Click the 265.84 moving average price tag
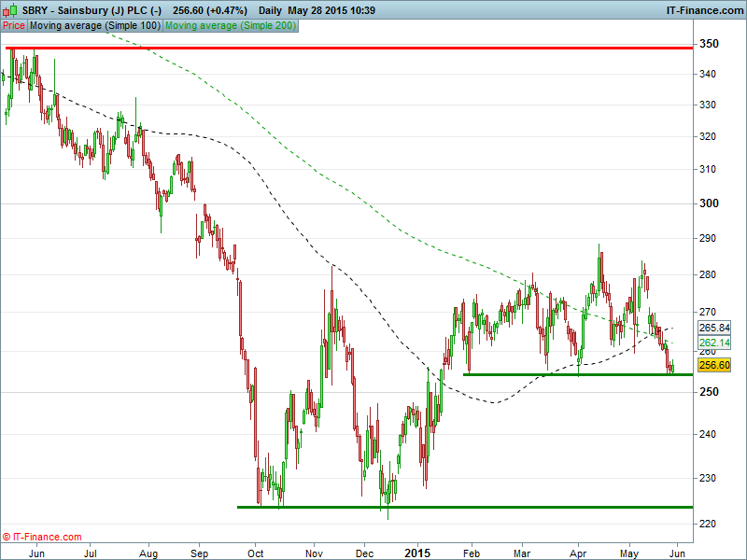 pyautogui.click(x=713, y=329)
